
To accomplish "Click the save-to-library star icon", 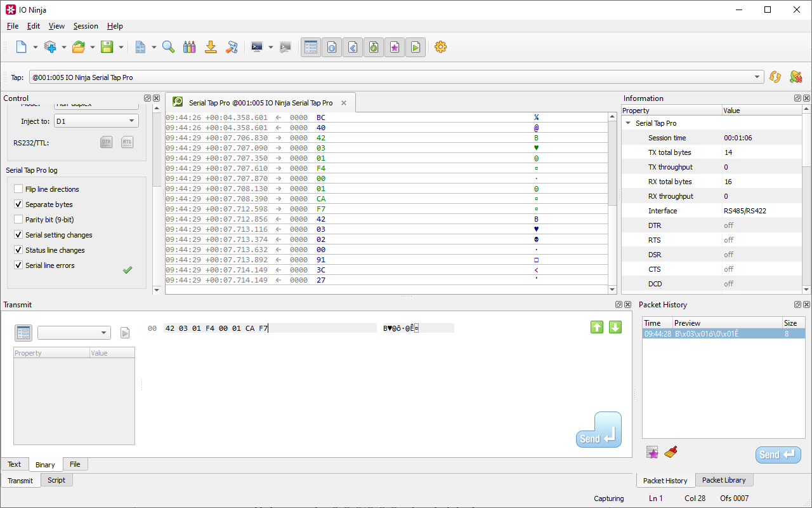I will point(652,452).
